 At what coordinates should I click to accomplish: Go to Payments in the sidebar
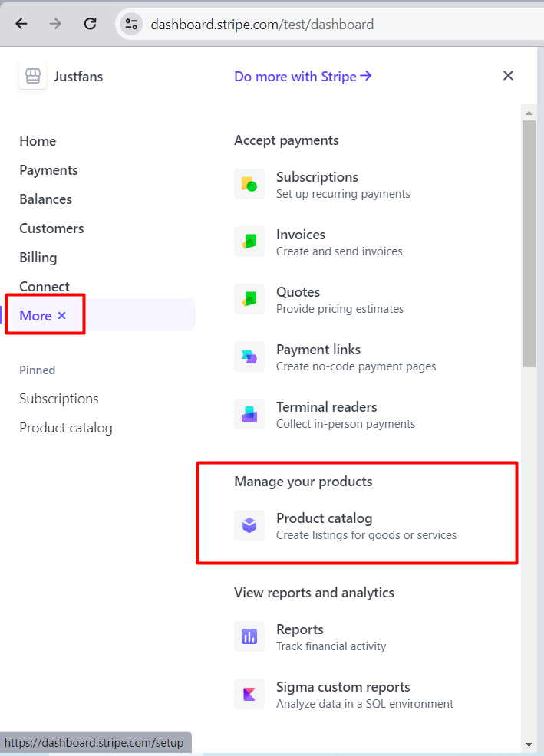48,170
